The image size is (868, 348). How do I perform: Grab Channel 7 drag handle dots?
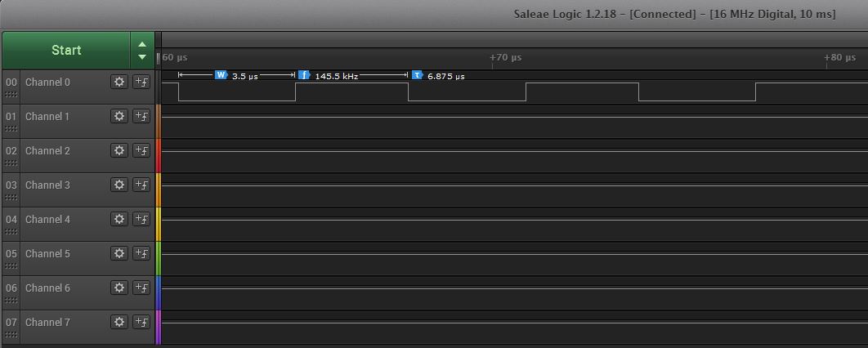coord(11,335)
